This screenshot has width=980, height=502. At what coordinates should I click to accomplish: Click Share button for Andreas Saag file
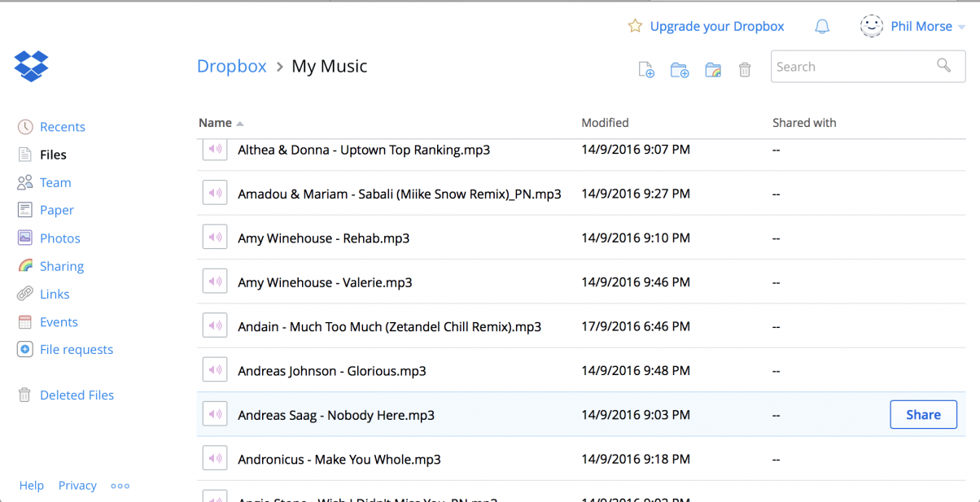click(x=923, y=415)
